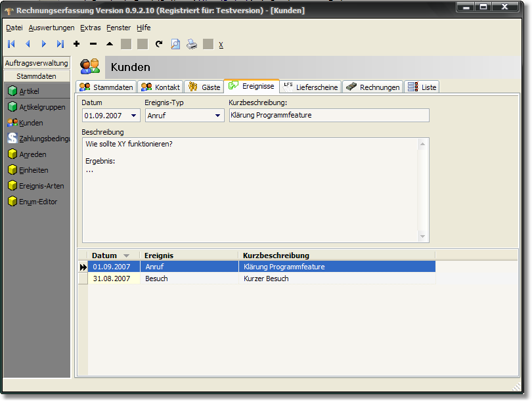This screenshot has width=532, height=402.
Task: Switch to the Kontakt tab
Action: pyautogui.click(x=160, y=87)
